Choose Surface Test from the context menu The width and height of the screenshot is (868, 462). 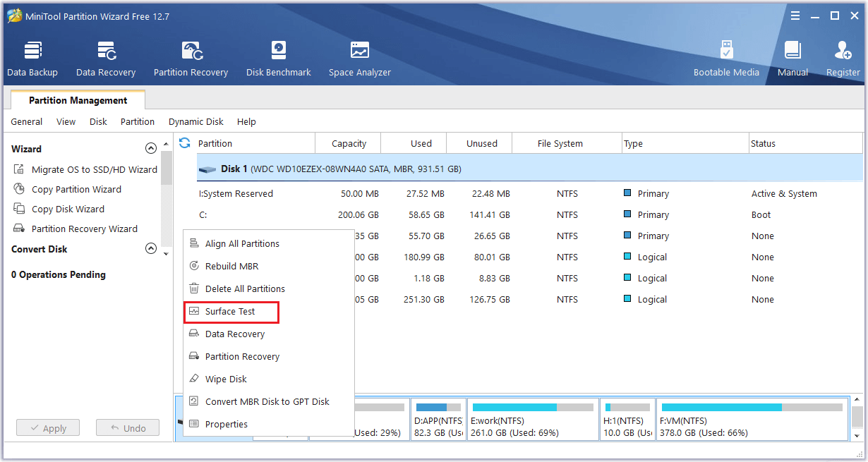(x=231, y=312)
